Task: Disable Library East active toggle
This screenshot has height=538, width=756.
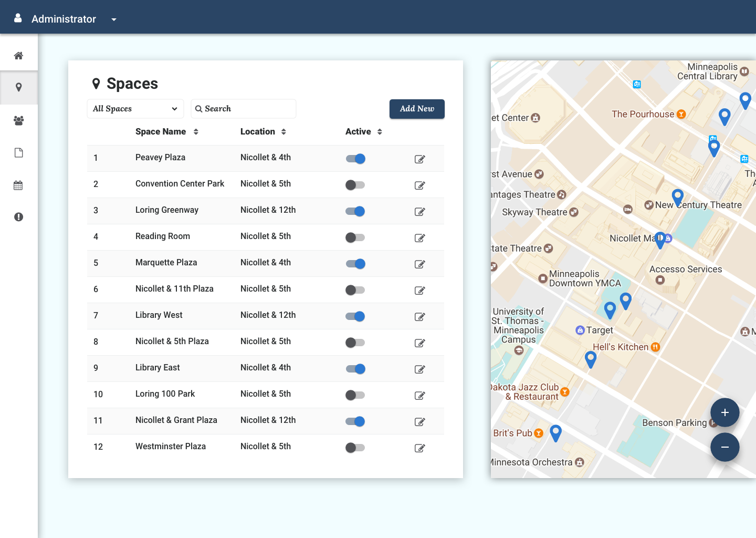Action: coord(355,369)
